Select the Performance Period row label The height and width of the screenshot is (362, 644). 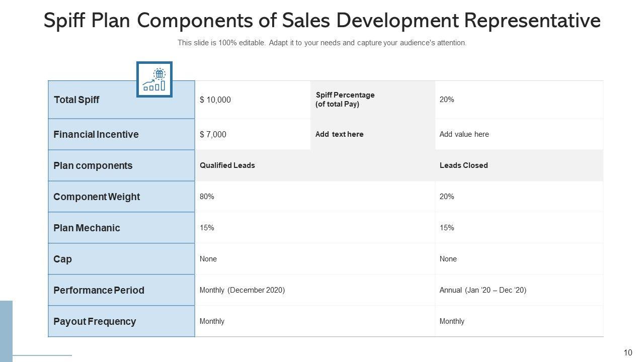99,291
